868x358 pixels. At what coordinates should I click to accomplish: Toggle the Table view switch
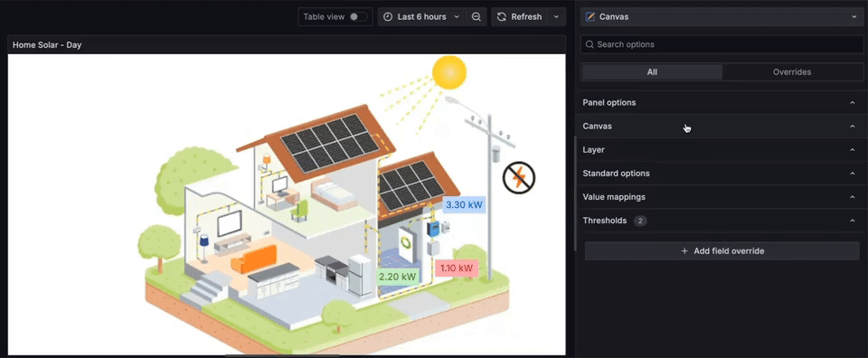coord(358,17)
